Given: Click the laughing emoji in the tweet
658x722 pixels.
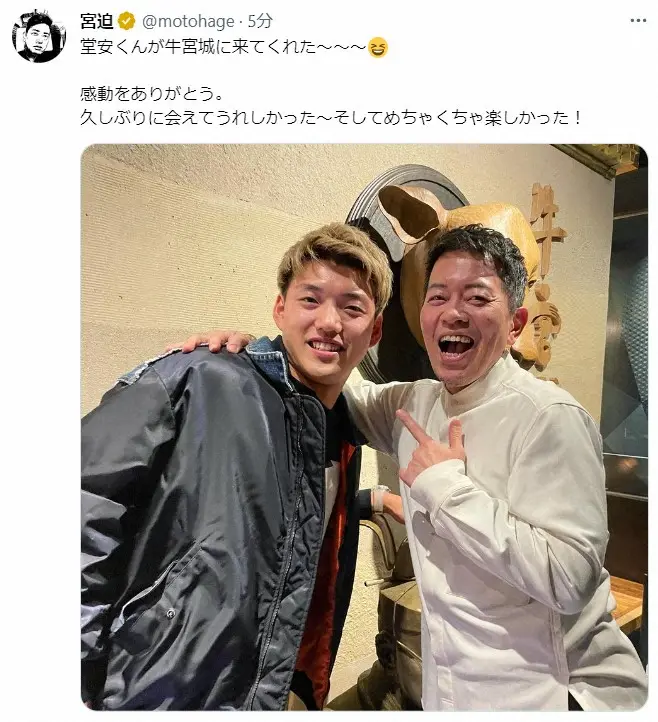Looking at the screenshot, I should pos(378,47).
